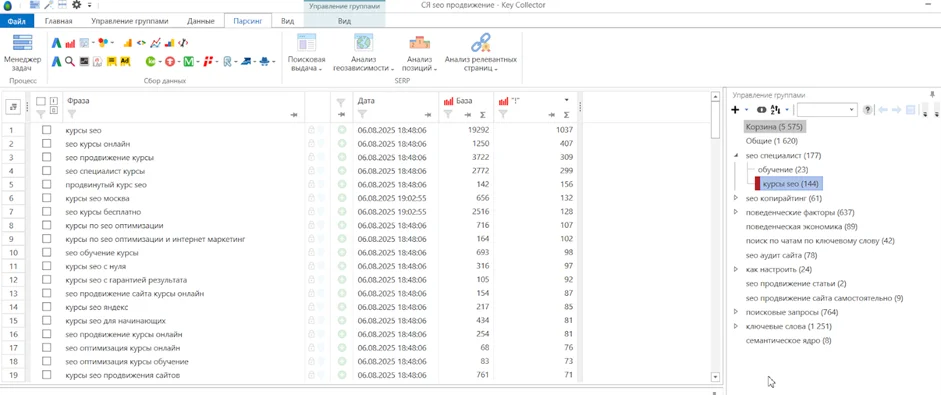The width and height of the screenshot is (941, 395).
Task: Click the red slashes service icon
Action: click(x=208, y=61)
